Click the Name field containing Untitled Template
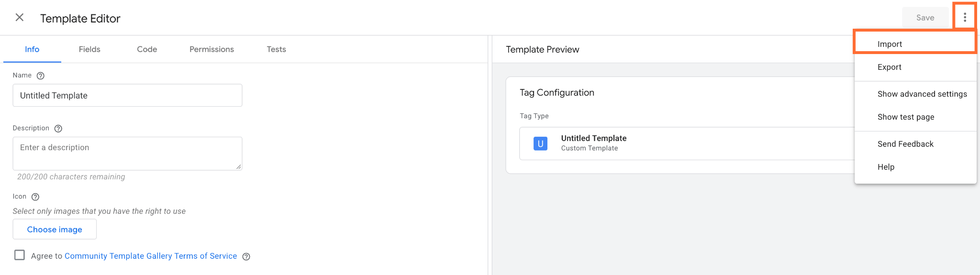Image resolution: width=980 pixels, height=275 pixels. click(x=127, y=96)
